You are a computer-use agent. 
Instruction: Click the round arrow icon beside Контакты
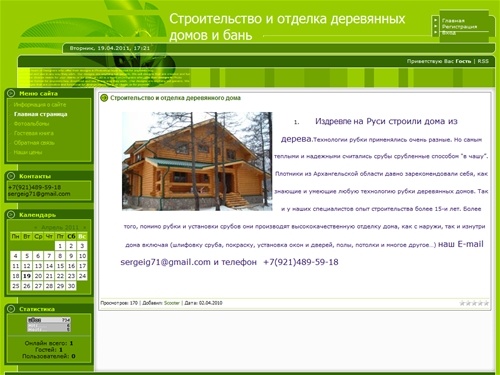pyautogui.click(x=11, y=176)
